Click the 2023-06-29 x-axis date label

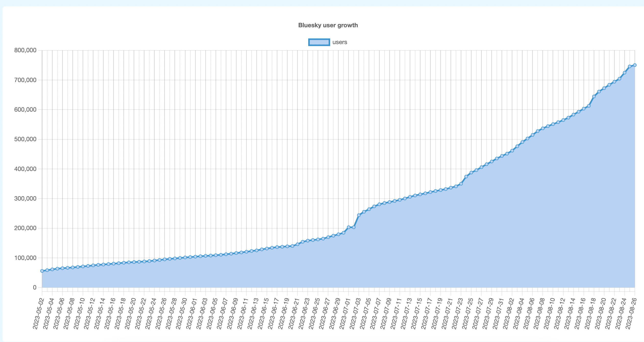[x=335, y=313]
